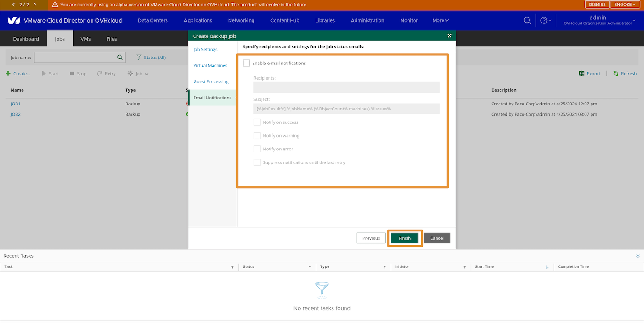644x324 pixels.
Task: Open the Job actions dropdown
Action: 137,73
